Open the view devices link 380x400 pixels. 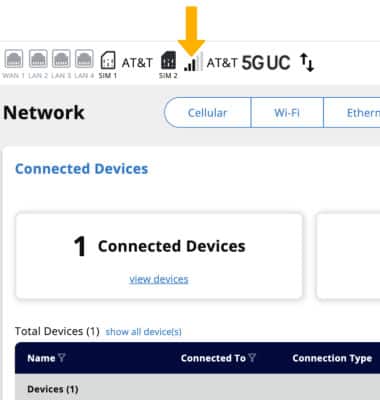click(159, 279)
